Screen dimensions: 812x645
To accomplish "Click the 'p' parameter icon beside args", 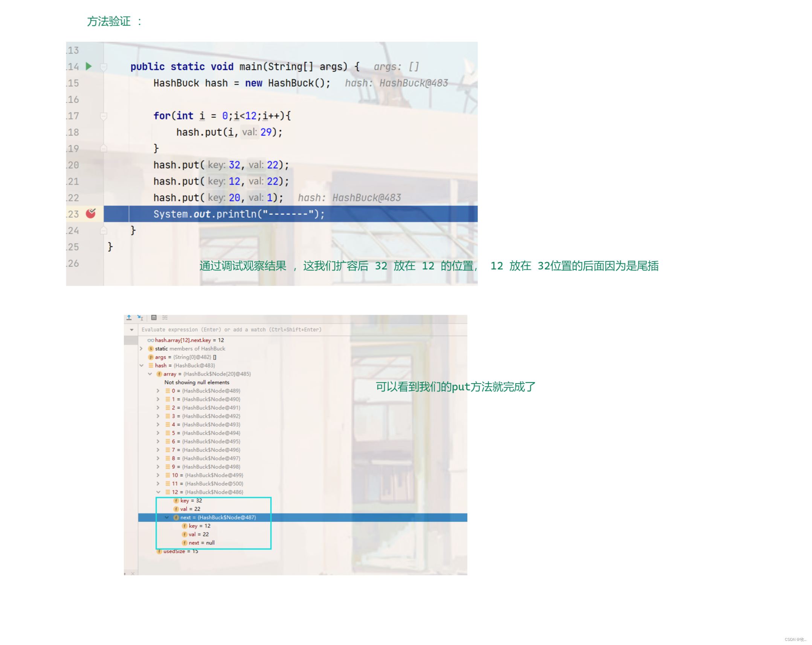I will point(151,357).
